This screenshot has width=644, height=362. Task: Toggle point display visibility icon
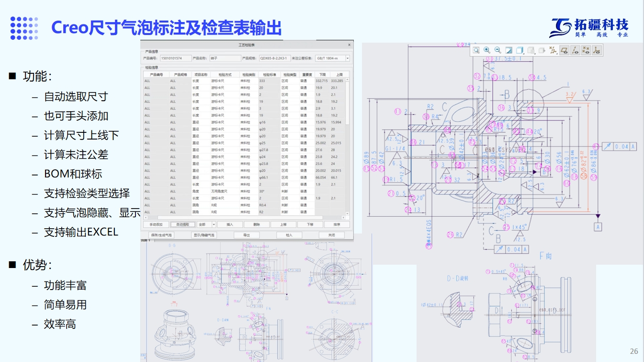tap(586, 50)
